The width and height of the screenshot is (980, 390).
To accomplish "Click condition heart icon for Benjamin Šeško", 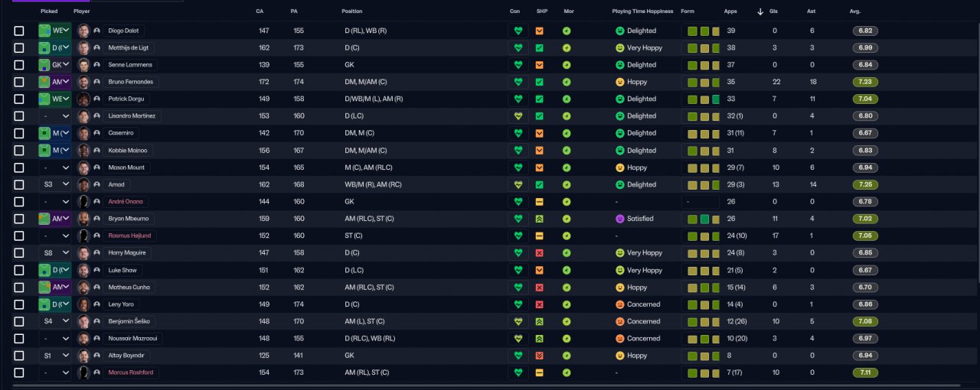I will tap(518, 321).
